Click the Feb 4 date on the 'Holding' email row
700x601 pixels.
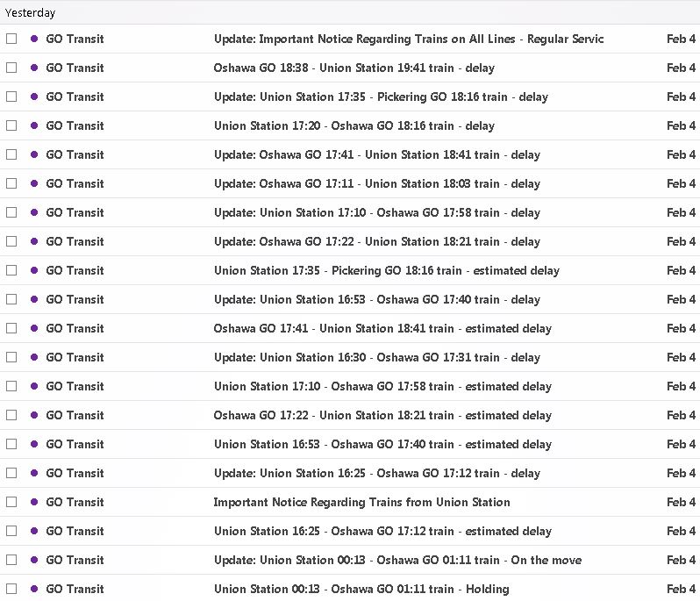click(x=681, y=589)
